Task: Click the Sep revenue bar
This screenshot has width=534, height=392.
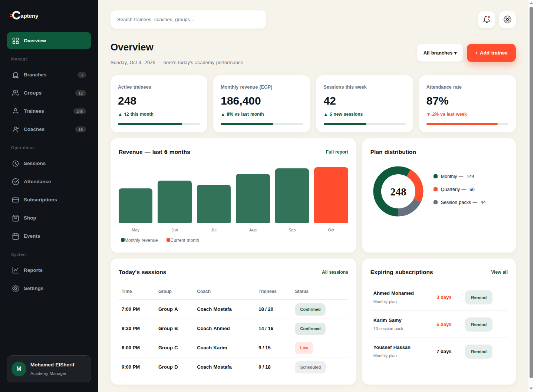Action: [292, 196]
